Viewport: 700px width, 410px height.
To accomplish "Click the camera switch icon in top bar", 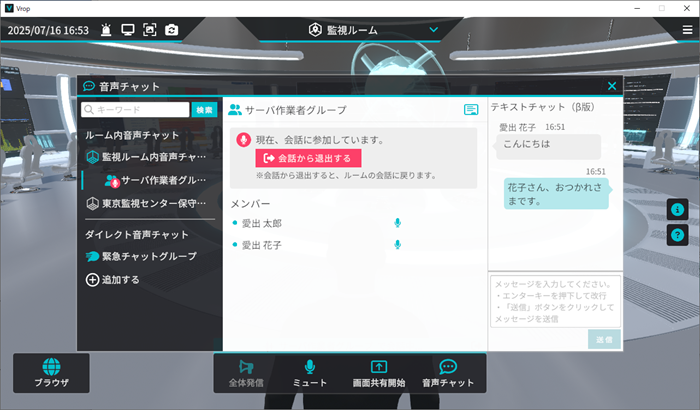I will (172, 30).
